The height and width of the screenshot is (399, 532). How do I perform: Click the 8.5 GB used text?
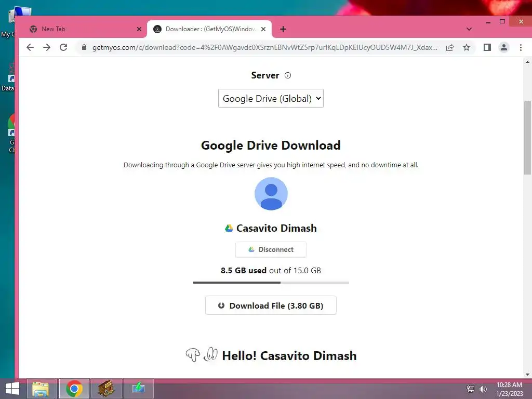click(244, 270)
